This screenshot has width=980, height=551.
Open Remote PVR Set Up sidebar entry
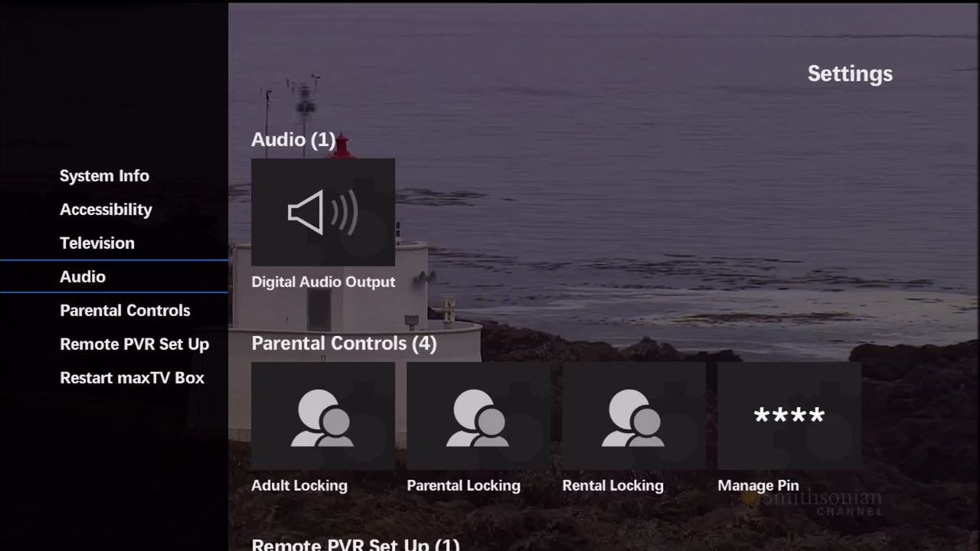(x=134, y=344)
